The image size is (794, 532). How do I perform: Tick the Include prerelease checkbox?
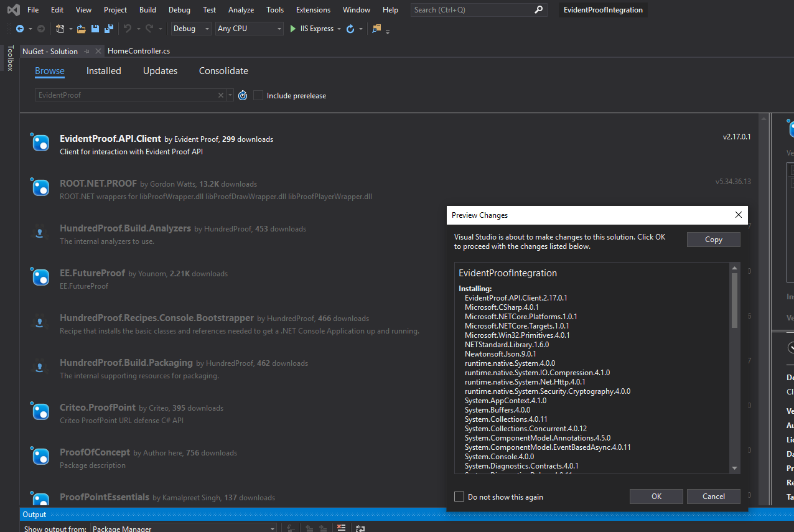258,95
